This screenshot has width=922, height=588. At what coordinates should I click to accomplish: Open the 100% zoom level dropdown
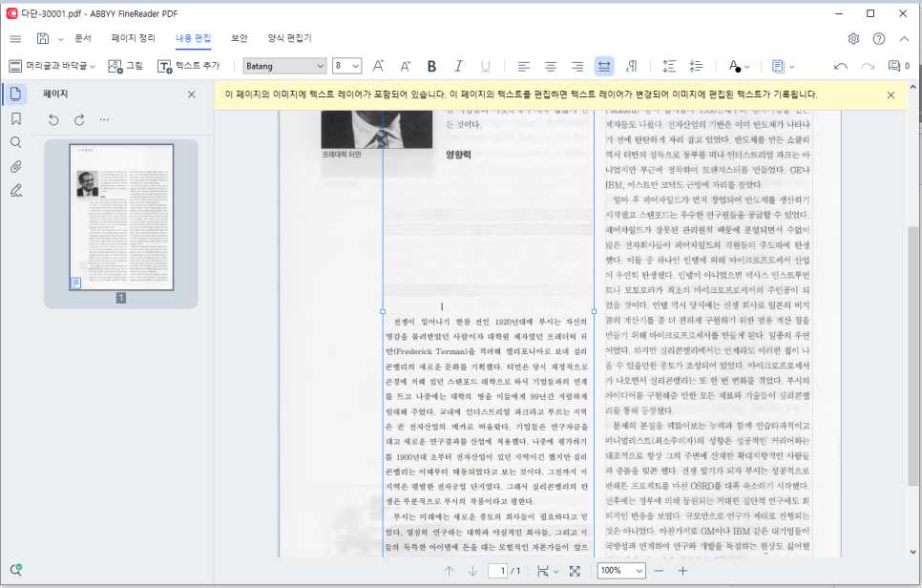click(621, 571)
